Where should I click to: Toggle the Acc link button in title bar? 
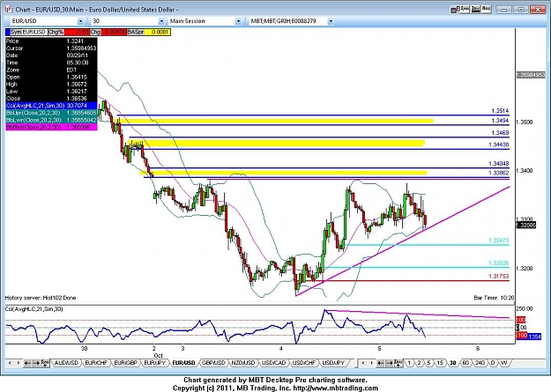click(487, 9)
